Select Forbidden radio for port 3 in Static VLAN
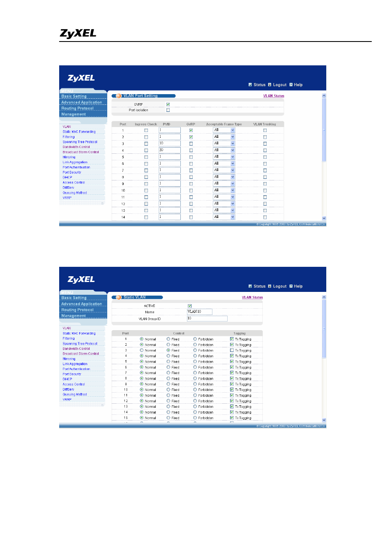The height and width of the screenshot is (555, 392). click(x=195, y=350)
